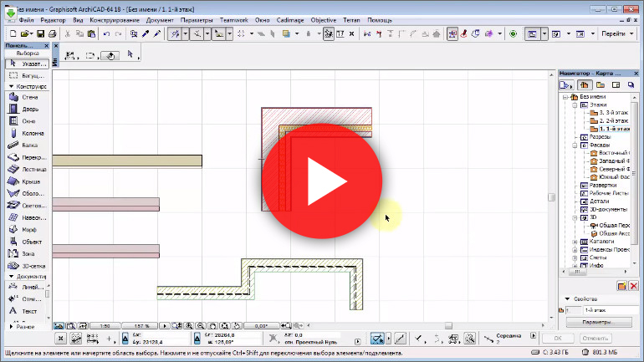Click the zoom in magnifier icon
The height and width of the screenshot is (362, 644).
pyautogui.click(x=189, y=326)
